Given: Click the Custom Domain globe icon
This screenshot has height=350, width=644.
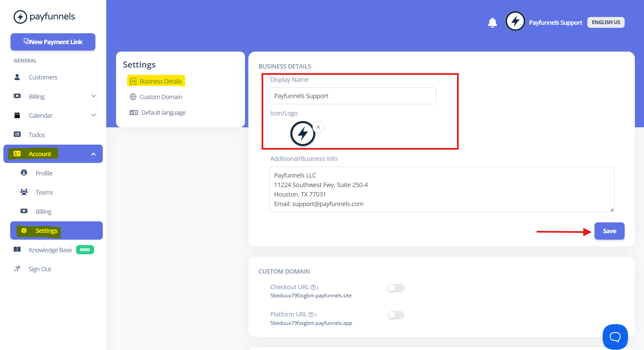Looking at the screenshot, I should tap(133, 97).
